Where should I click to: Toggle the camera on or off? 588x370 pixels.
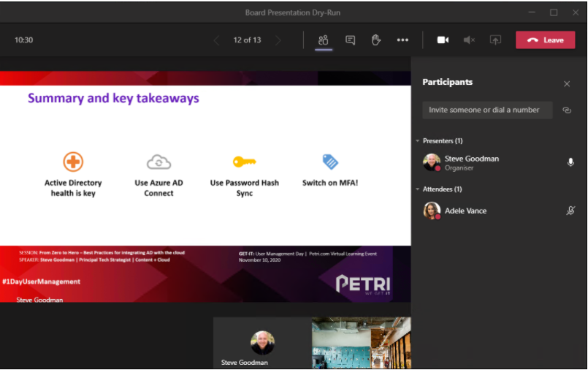443,39
